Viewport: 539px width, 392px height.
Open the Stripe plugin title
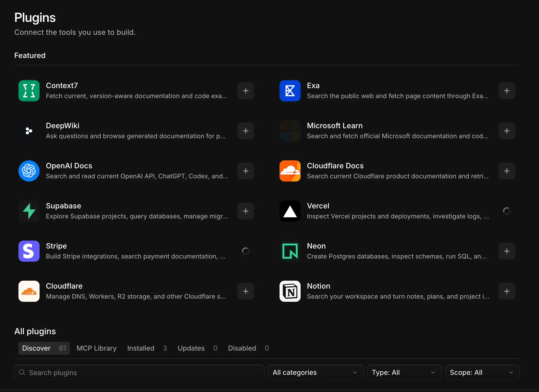56,246
